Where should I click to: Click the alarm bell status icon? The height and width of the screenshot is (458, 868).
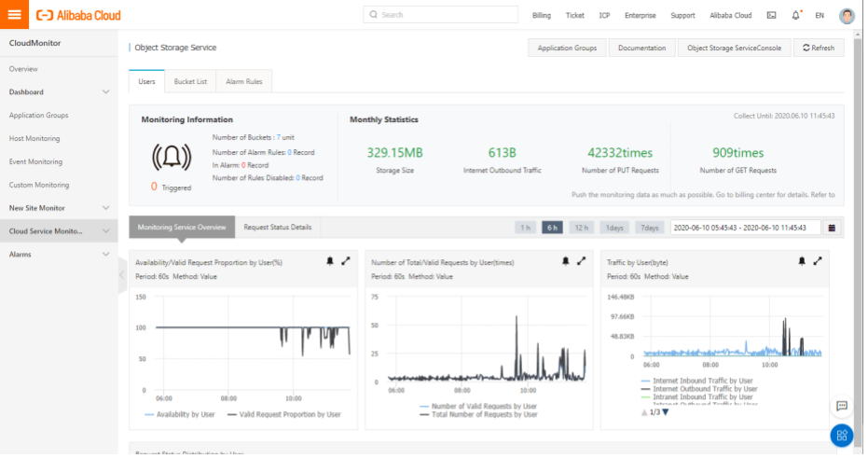point(172,157)
